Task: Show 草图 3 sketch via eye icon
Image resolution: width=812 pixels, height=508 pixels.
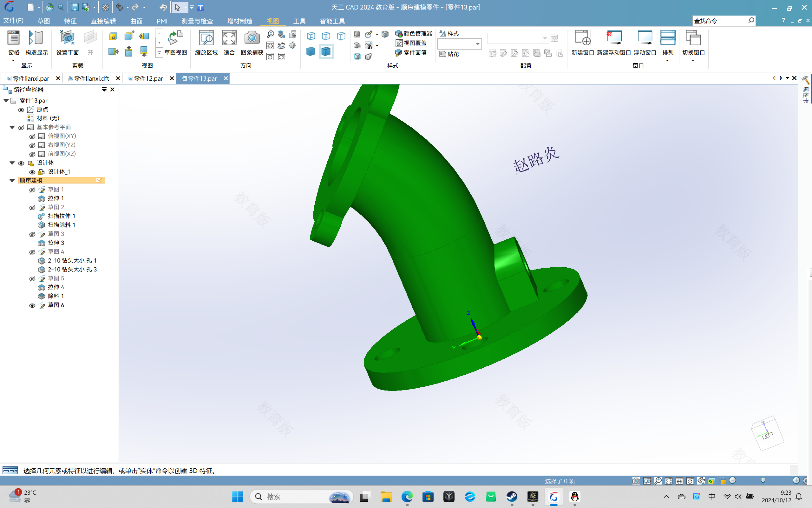Action: point(32,234)
